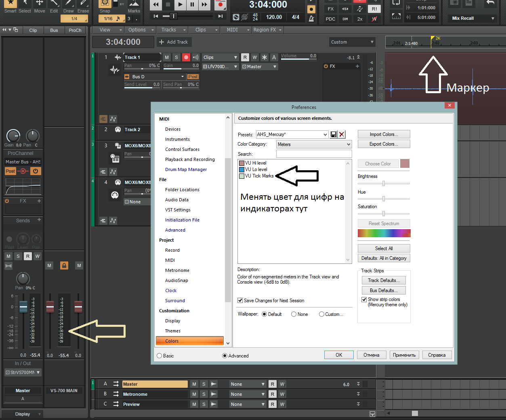The height and width of the screenshot is (420, 506).
Task: Click the transport Record button
Action: tap(220, 5)
